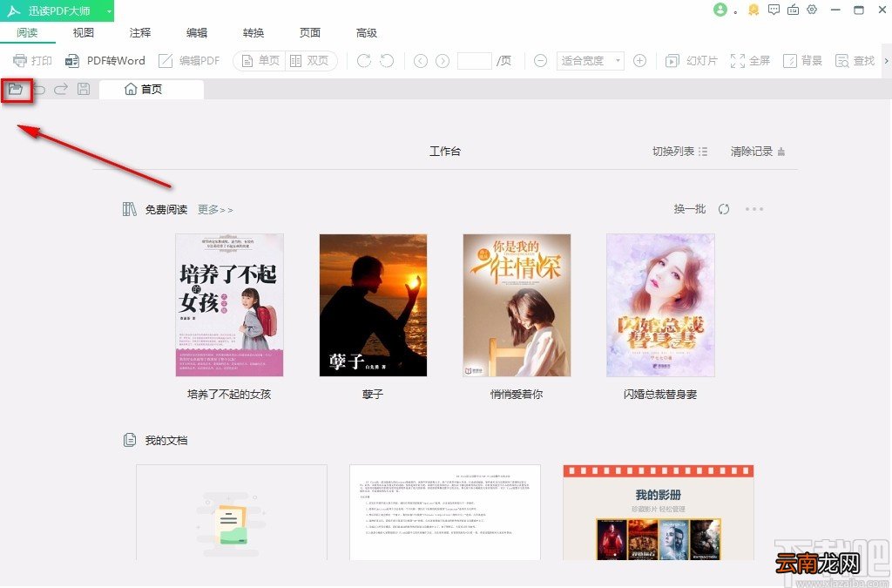Click the robot assistant icon

coord(793,10)
